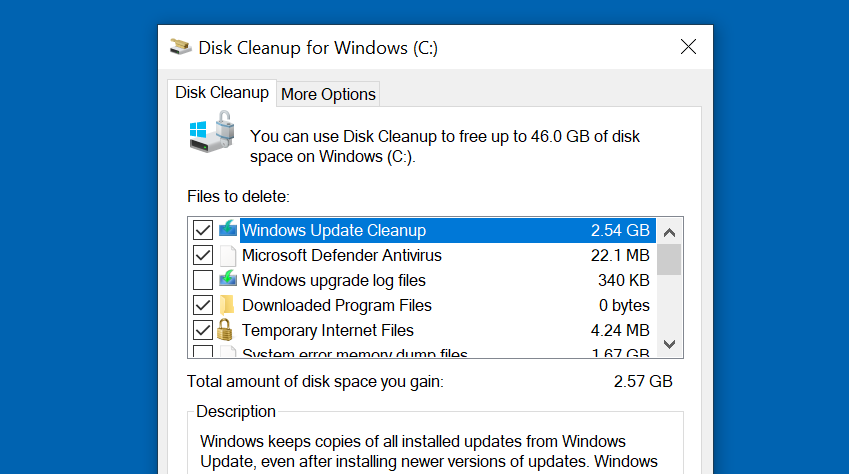
Task: Click the Disk Cleanup title bar icon
Action: [x=181, y=47]
